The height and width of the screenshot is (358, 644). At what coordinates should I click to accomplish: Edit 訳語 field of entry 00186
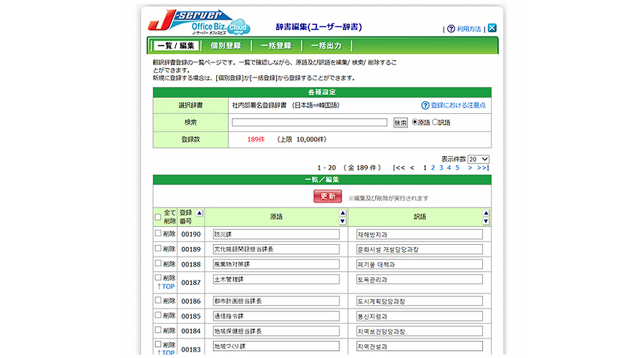click(419, 301)
